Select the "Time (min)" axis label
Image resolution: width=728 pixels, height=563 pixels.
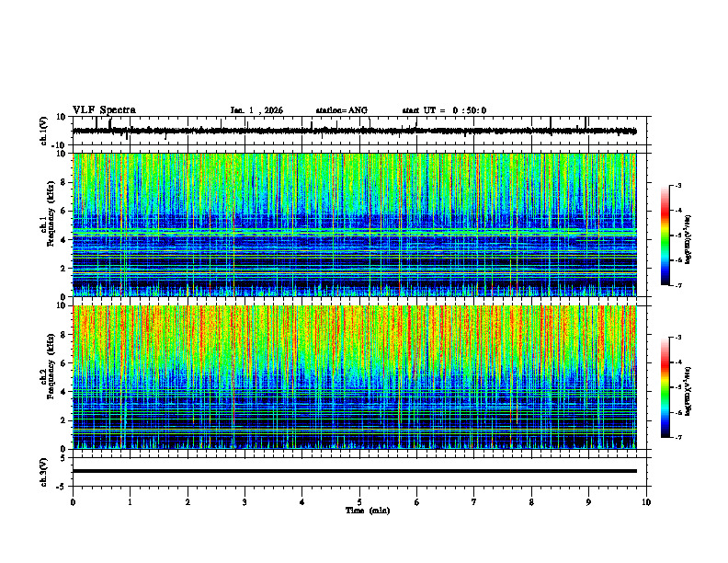coord(368,511)
